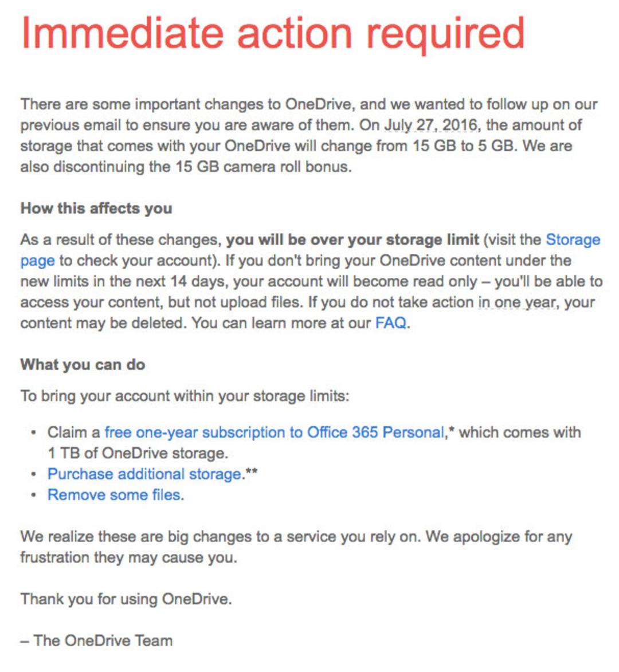Claim the free one-year Office 365 Personal subscription link
The image size is (619, 672).
274,433
